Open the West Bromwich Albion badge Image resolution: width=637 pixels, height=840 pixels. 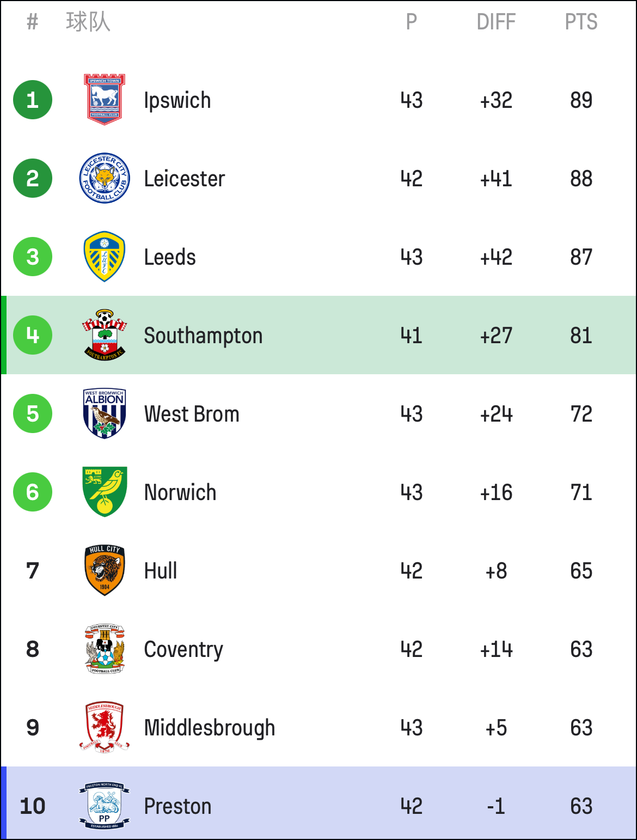tap(105, 413)
